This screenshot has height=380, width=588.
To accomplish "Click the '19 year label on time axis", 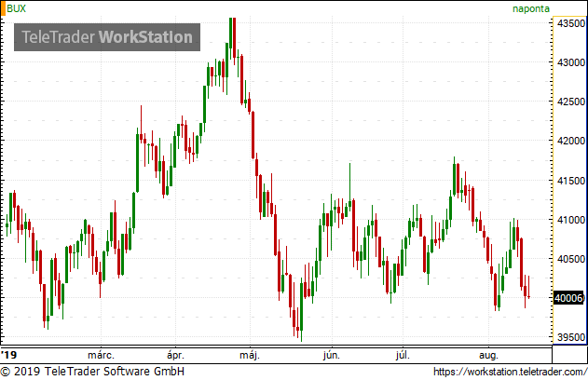I will 9,355.
